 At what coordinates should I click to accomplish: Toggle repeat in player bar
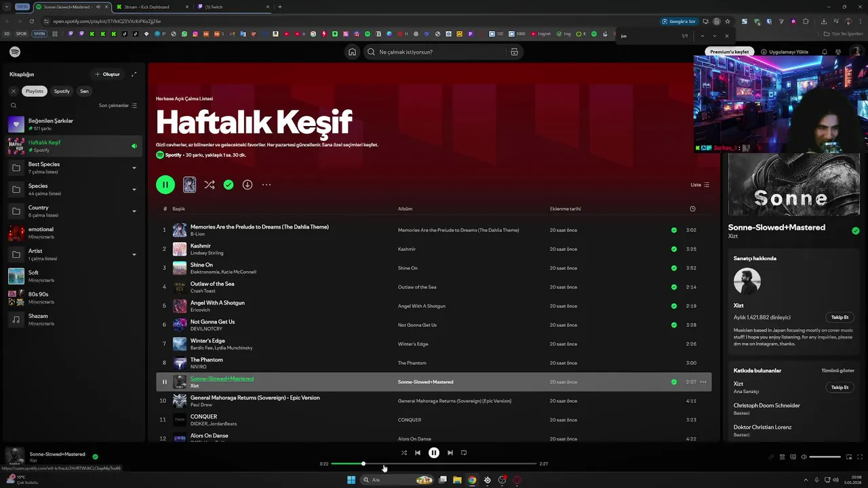pyautogui.click(x=464, y=453)
